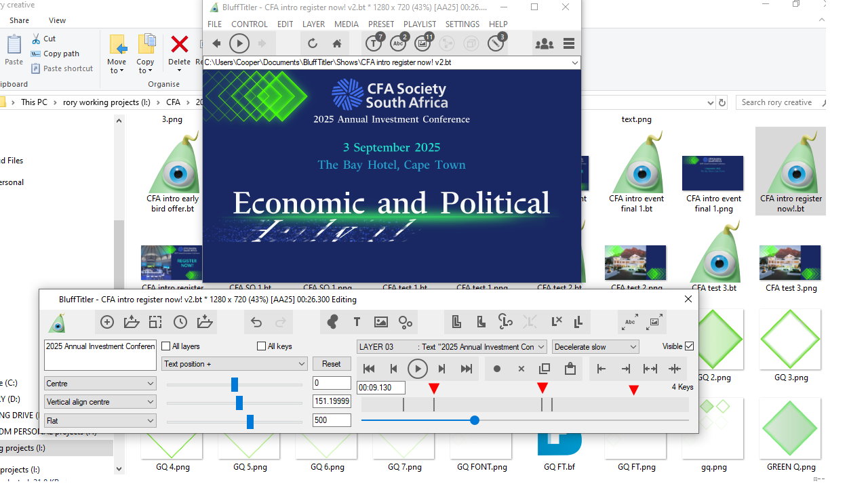
Task: Open the FILE menu in BluffTitler
Action: [x=215, y=24]
